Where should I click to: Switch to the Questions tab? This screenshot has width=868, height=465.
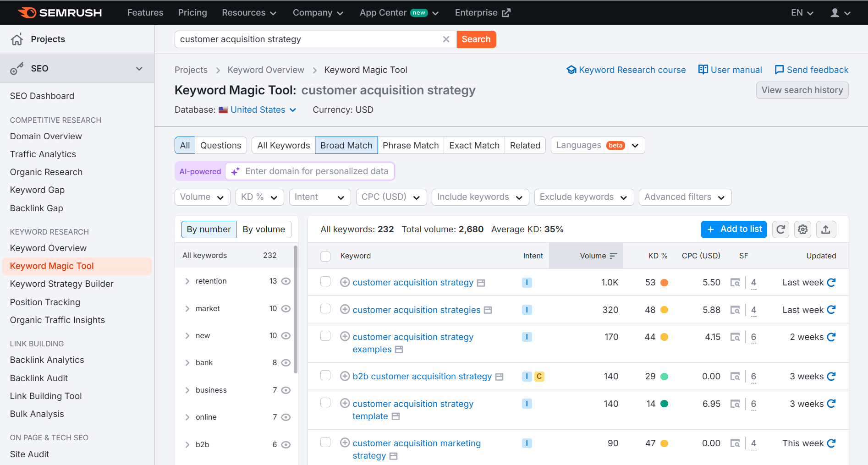tap(220, 146)
